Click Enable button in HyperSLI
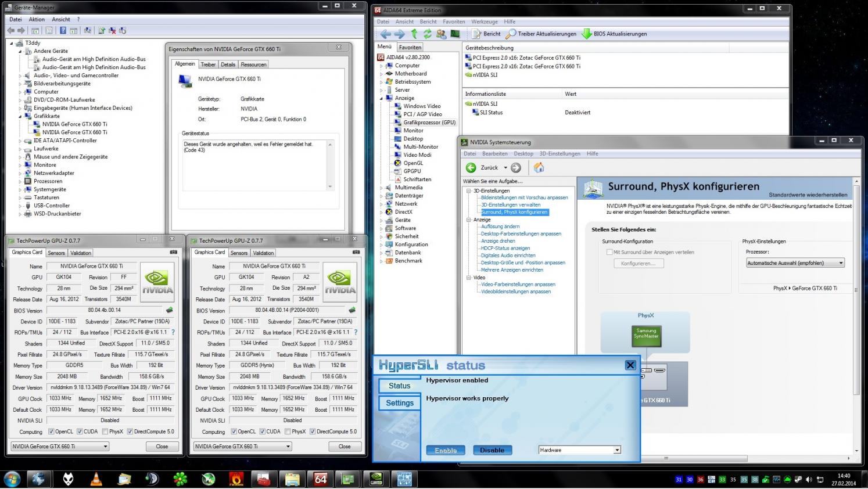Image resolution: width=868 pixels, height=489 pixels. click(446, 450)
